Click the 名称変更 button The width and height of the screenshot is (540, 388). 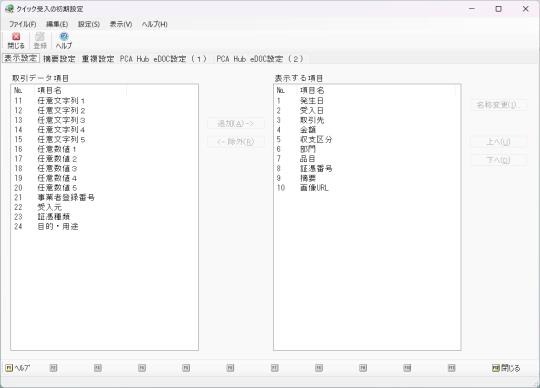pyautogui.click(x=499, y=105)
